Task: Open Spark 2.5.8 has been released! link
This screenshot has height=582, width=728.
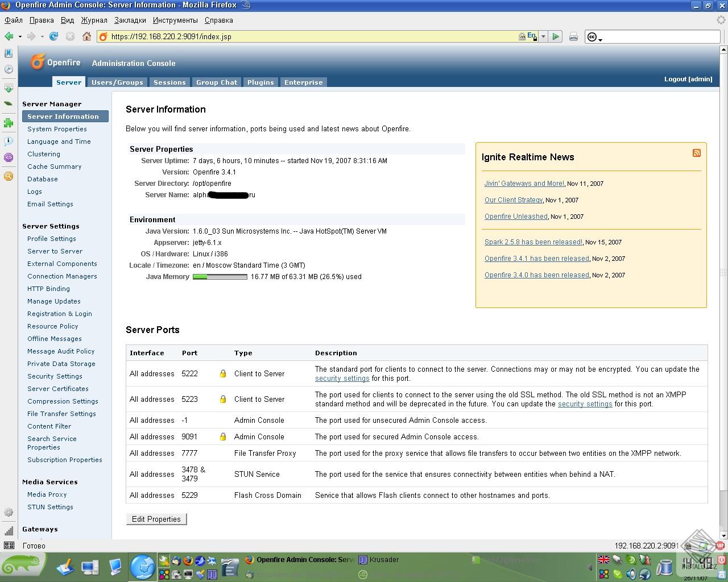Action: (533, 242)
